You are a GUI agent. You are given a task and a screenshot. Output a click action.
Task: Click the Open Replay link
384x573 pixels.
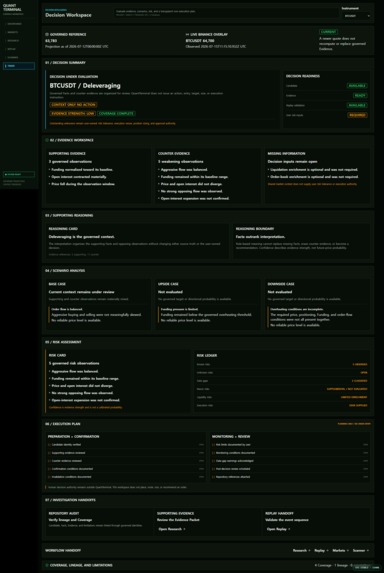tap(278, 529)
